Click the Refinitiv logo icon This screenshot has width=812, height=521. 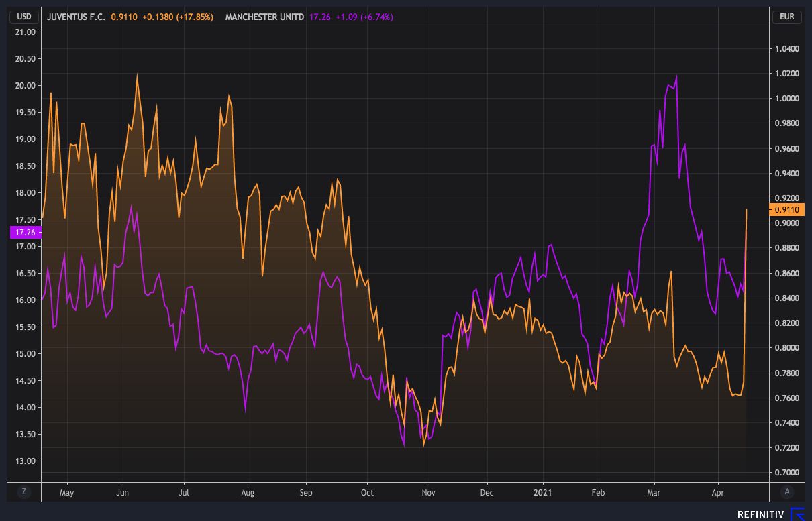point(797,514)
